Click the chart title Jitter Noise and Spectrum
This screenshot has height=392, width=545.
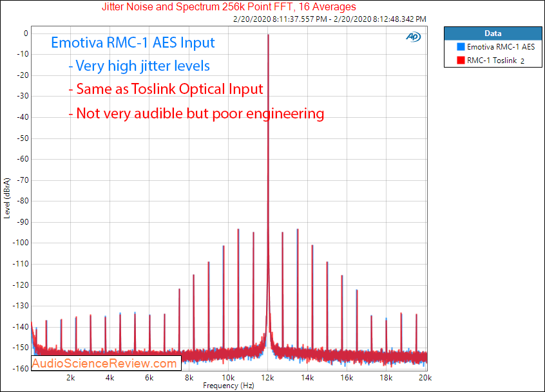pos(229,7)
